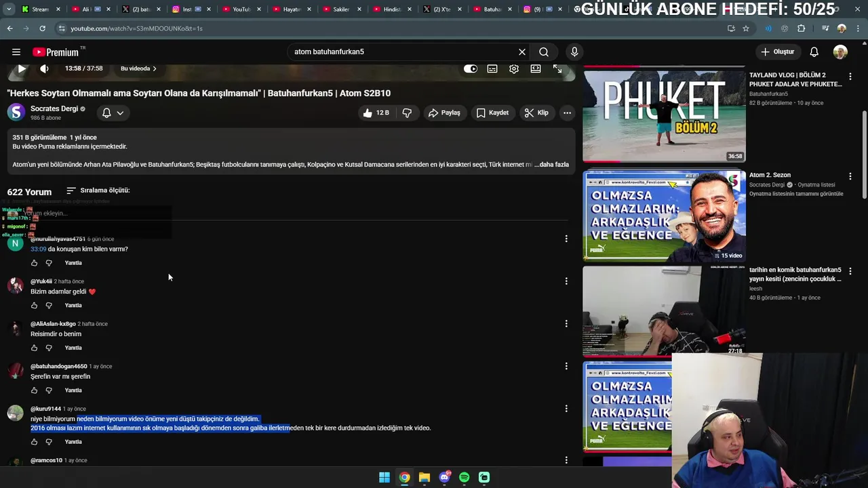
Task: Open YouTube notifications bell
Action: point(814,52)
